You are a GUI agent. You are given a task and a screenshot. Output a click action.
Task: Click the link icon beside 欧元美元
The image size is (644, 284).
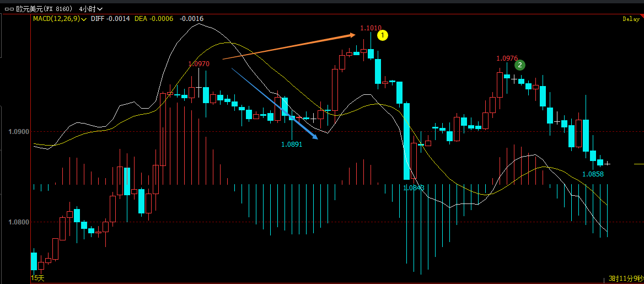click(8, 9)
